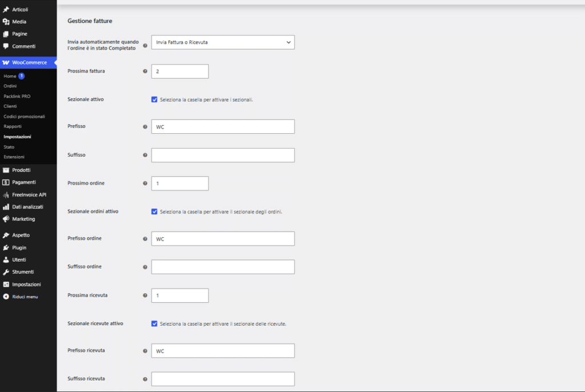Image resolution: width=585 pixels, height=392 pixels.
Task: Click help icon beside Prossimo ordine
Action: (145, 183)
